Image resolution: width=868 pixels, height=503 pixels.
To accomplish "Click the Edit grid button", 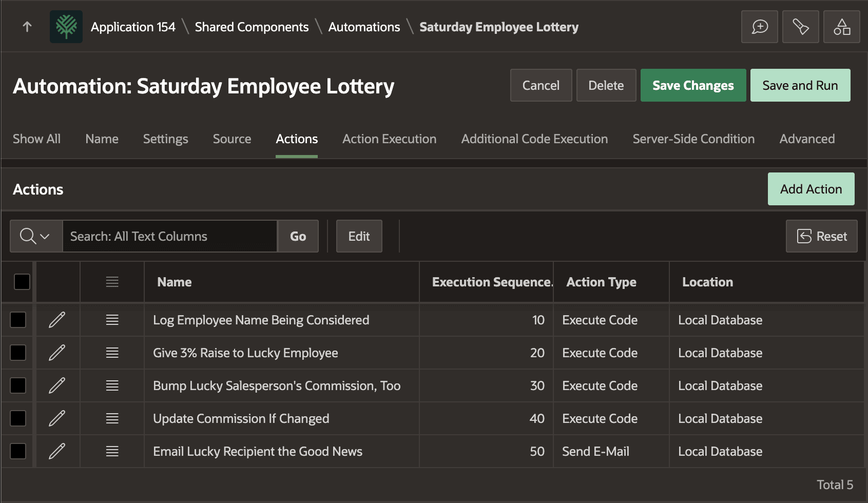I will (359, 236).
